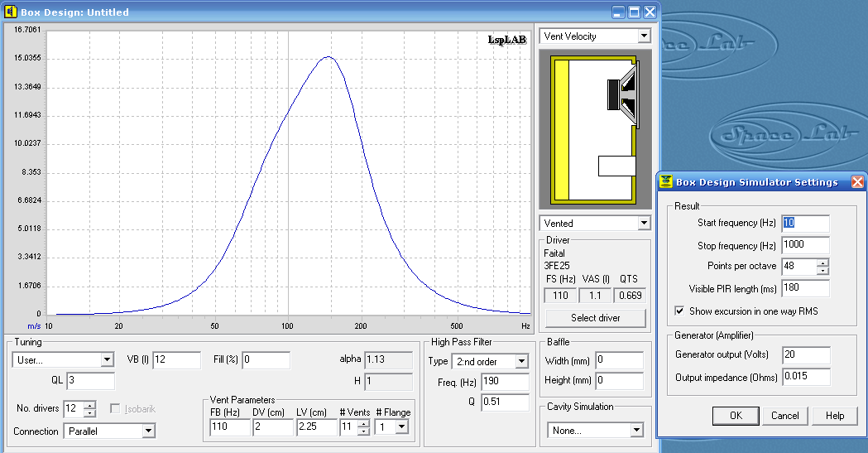Increase Points per octave value

(x=822, y=263)
